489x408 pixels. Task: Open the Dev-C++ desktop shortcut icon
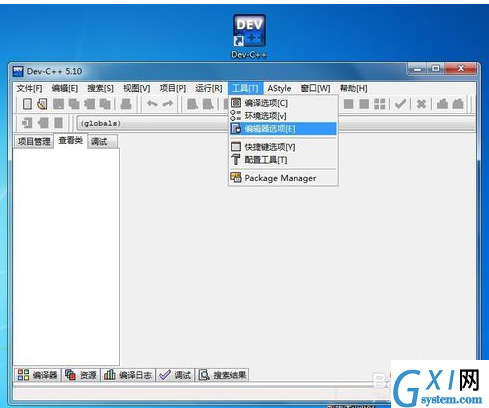click(x=249, y=36)
